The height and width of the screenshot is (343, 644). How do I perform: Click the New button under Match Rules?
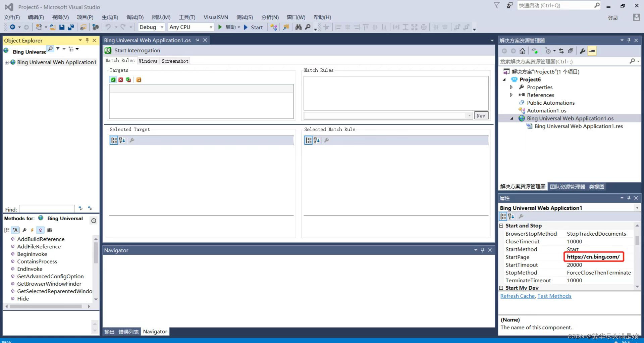click(481, 116)
